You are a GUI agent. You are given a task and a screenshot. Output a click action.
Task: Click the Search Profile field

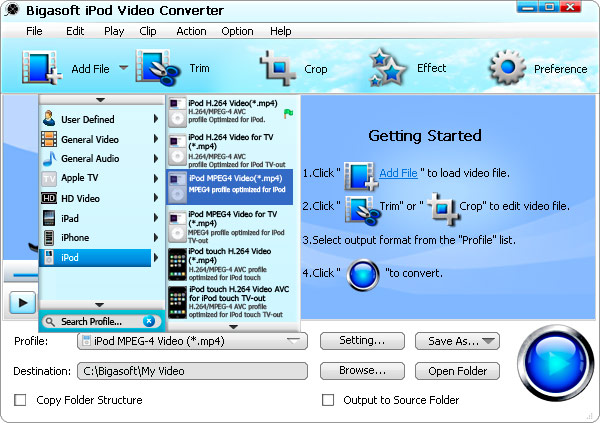(100, 322)
